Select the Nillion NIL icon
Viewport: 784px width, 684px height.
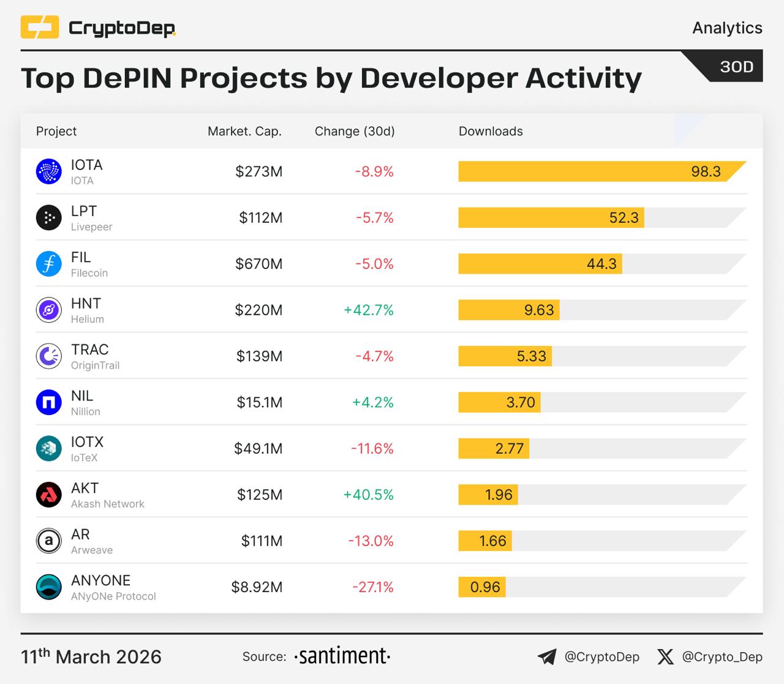[49, 402]
